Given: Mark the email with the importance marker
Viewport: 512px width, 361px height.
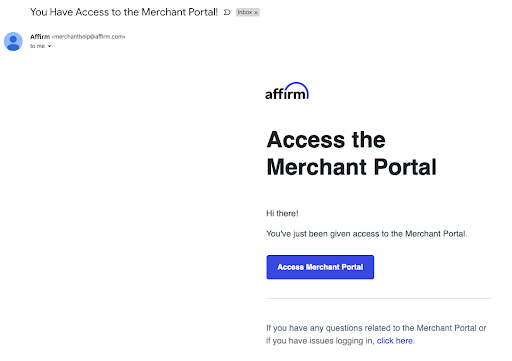Looking at the screenshot, I should click(227, 12).
